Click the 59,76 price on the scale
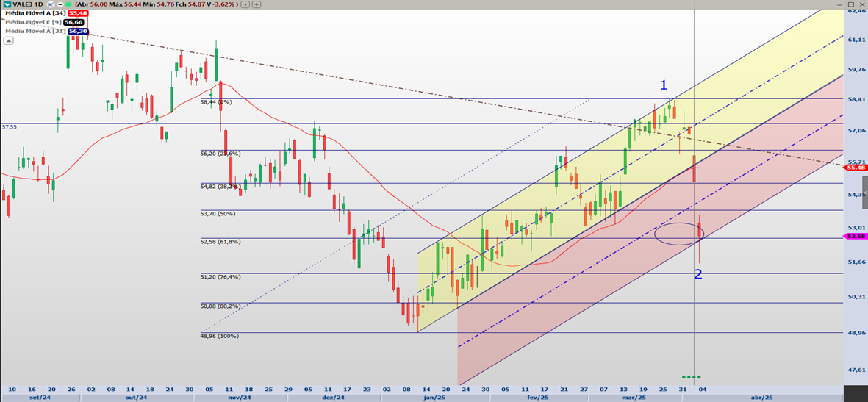The height and width of the screenshot is (402, 868). point(856,70)
